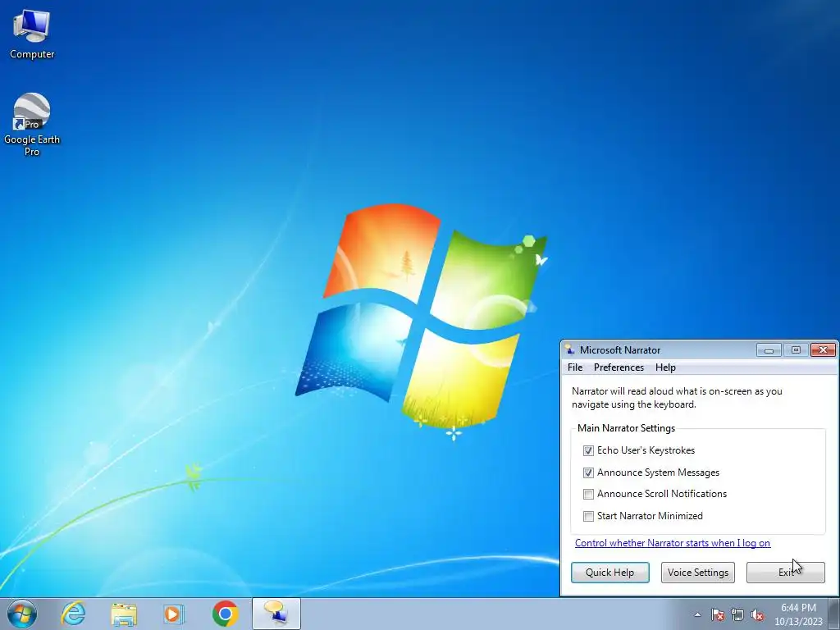Click the Exit button
Viewport: 840px width, 630px height.
(785, 572)
